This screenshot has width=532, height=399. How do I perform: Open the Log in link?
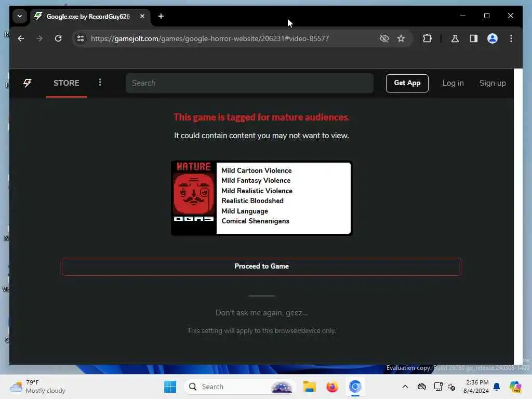(x=453, y=83)
